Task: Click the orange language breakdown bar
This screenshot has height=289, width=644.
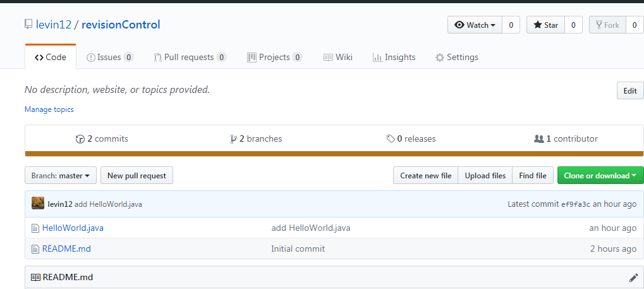Action: pos(334,154)
